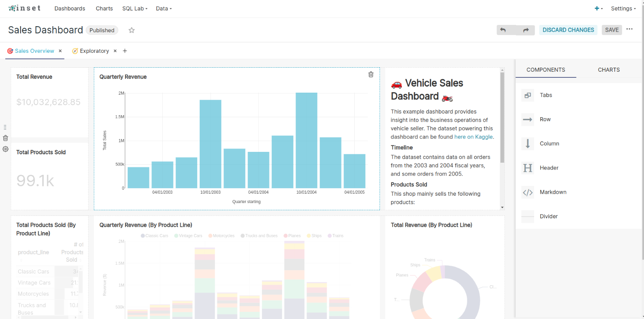Add a new dashboard tab
Screen dimensions: 644x319
point(125,51)
